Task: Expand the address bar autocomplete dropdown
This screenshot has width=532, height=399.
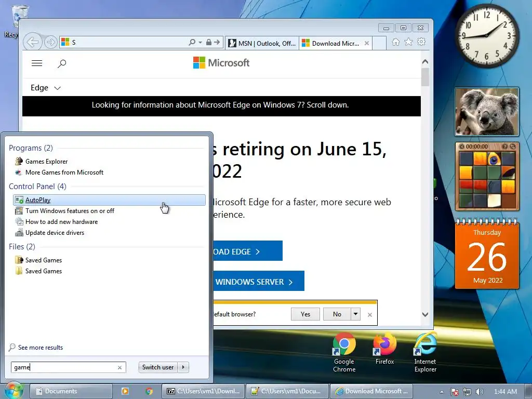Action: point(200,43)
